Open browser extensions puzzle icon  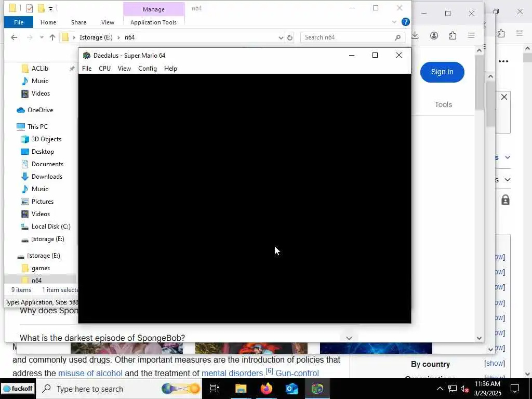click(x=453, y=35)
